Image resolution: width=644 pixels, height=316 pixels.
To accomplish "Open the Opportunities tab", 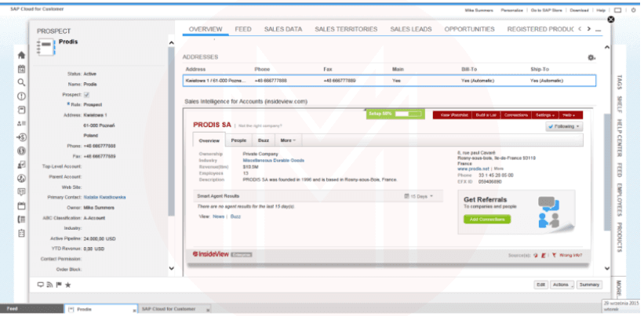I will 468,29.
